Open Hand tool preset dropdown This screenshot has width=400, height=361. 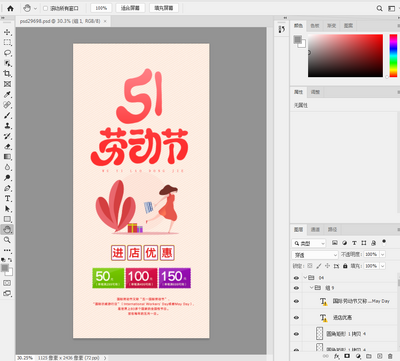(35, 8)
